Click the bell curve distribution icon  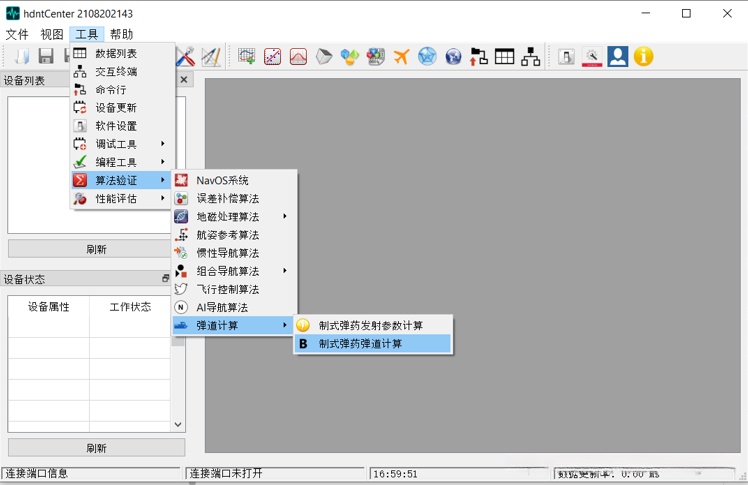click(298, 56)
